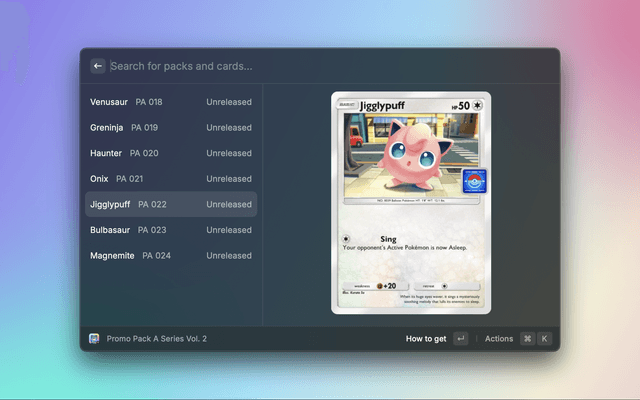Select Bulbasaur PA 023 card entry
This screenshot has height=400, width=640.
(x=170, y=230)
